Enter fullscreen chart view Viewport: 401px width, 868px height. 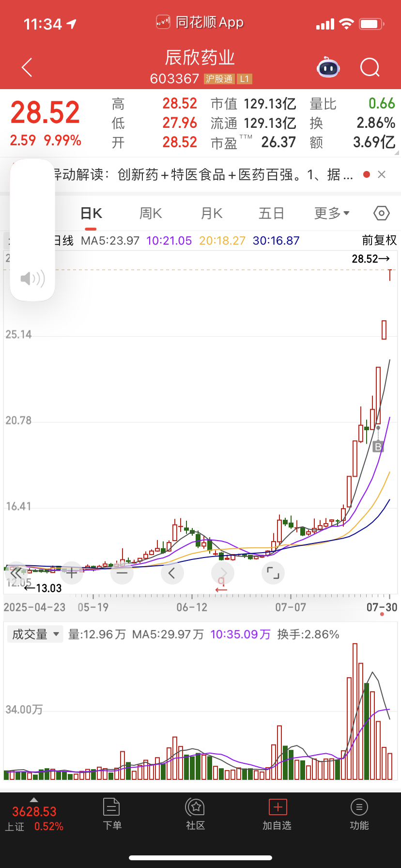(273, 573)
